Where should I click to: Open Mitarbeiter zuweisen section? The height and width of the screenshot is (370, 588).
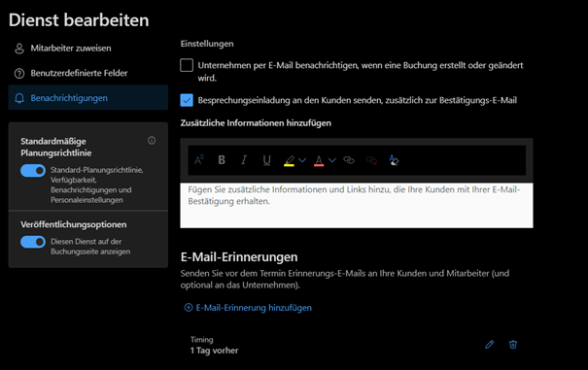click(88, 49)
